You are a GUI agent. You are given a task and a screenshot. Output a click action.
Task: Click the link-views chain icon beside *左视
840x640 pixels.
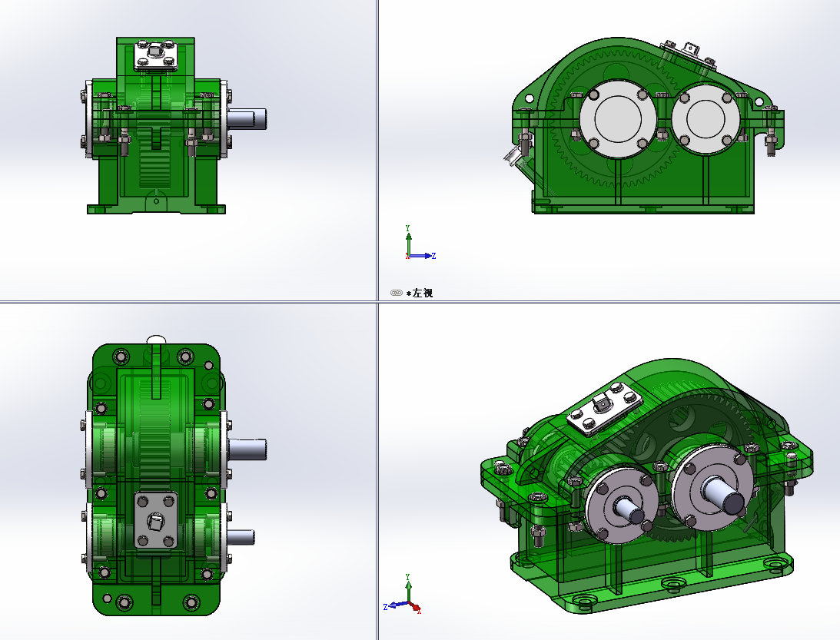pyautogui.click(x=396, y=293)
